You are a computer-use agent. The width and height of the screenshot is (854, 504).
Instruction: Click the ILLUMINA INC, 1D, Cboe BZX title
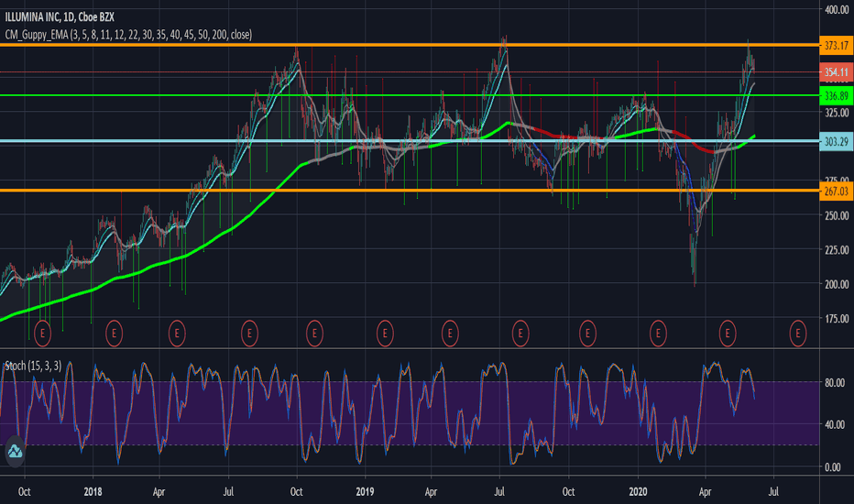60,17
